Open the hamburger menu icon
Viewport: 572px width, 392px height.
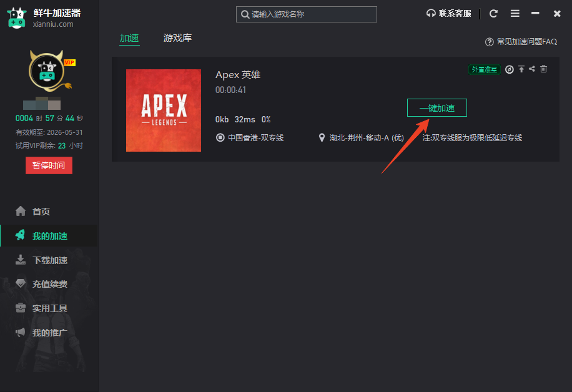tap(515, 14)
